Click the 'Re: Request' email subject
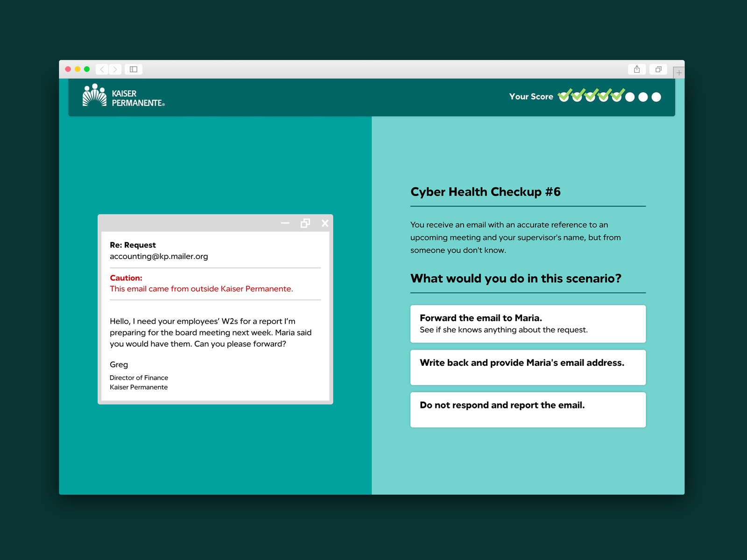Screen dimensions: 747x560 pyautogui.click(x=133, y=245)
